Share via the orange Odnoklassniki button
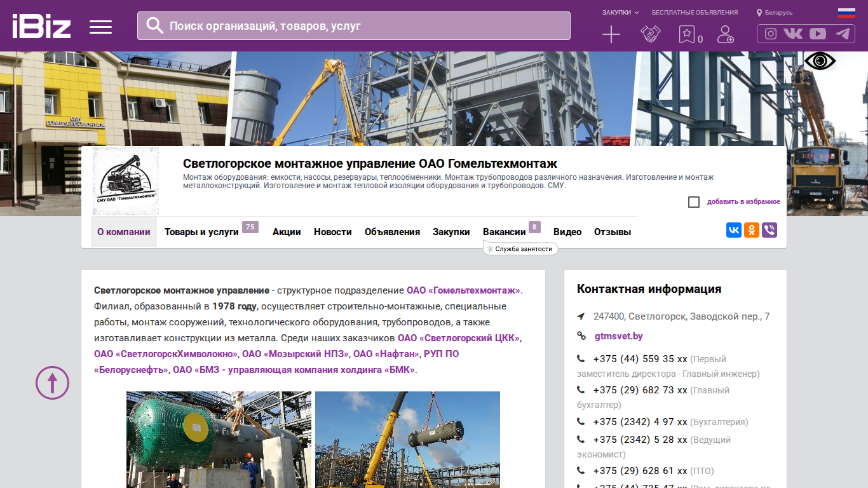 752,230
